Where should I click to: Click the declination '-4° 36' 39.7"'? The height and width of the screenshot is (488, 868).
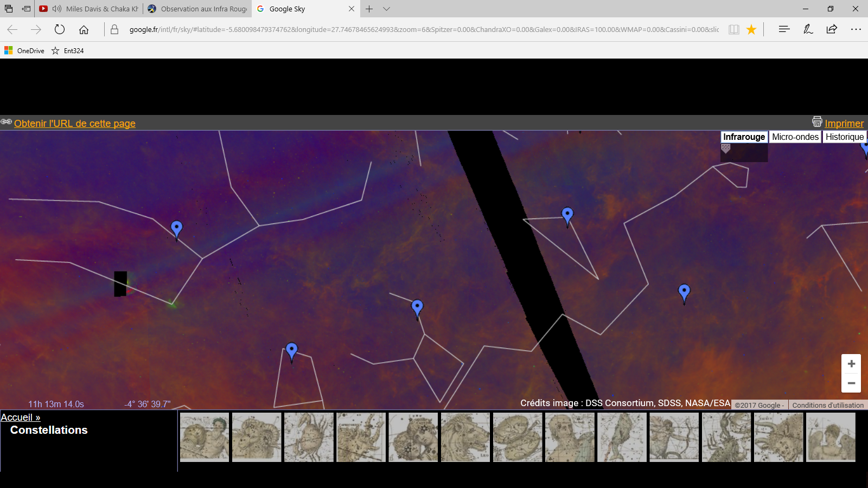coord(148,404)
